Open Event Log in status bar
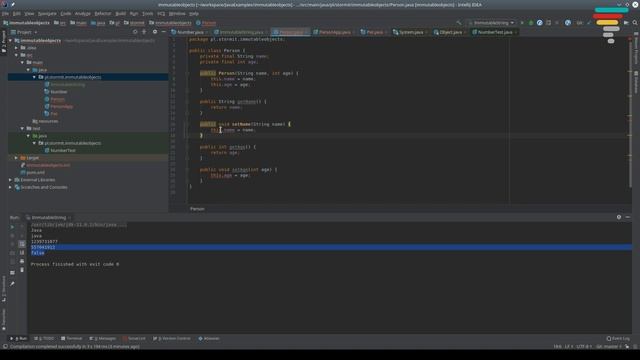Screen dimensions: 640x360 (x=618, y=339)
